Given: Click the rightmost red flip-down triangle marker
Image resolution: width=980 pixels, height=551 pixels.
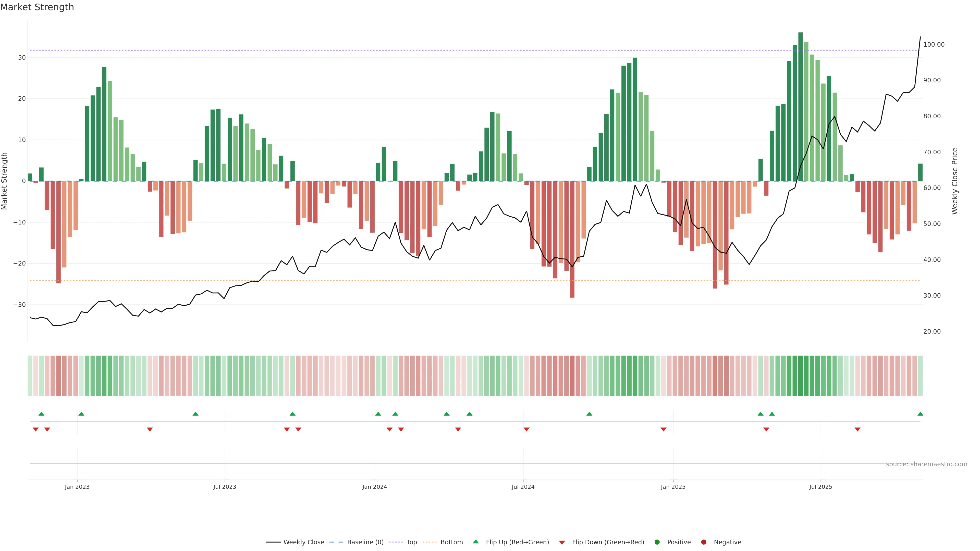Looking at the screenshot, I should [x=857, y=429].
